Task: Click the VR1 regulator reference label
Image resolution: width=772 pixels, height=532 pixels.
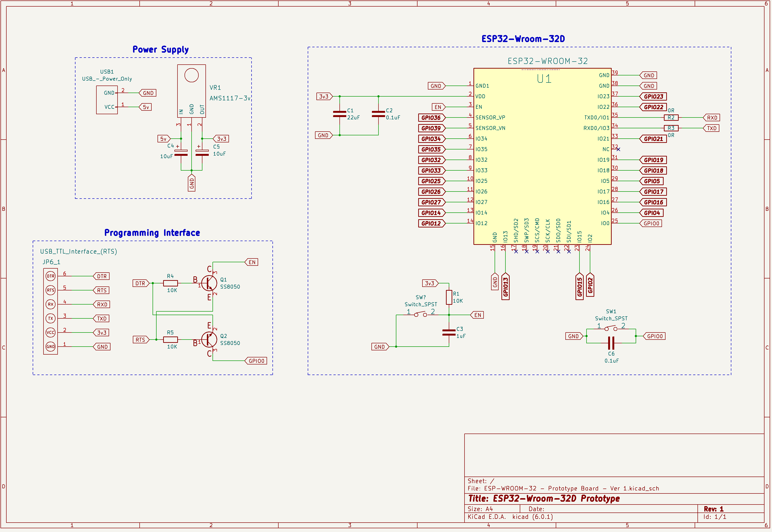Action: point(215,88)
